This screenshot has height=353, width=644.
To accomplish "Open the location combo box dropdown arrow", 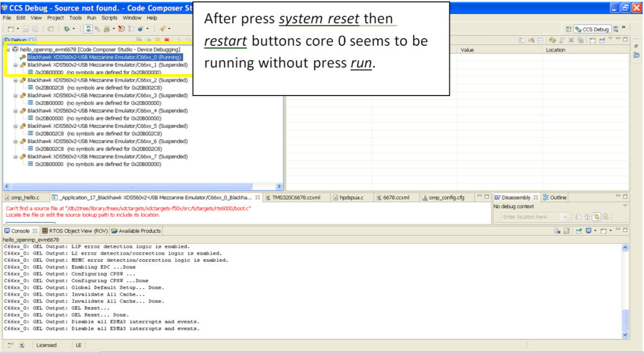I will (565, 217).
